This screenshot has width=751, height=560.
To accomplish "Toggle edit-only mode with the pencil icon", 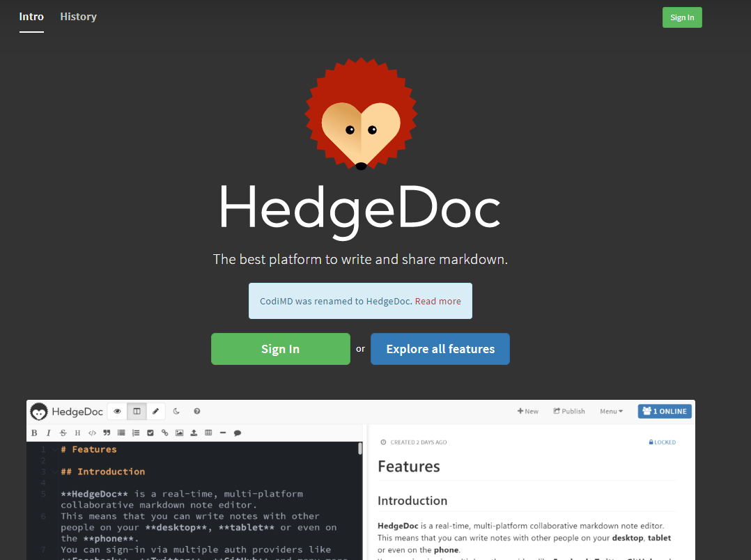I will pos(156,411).
